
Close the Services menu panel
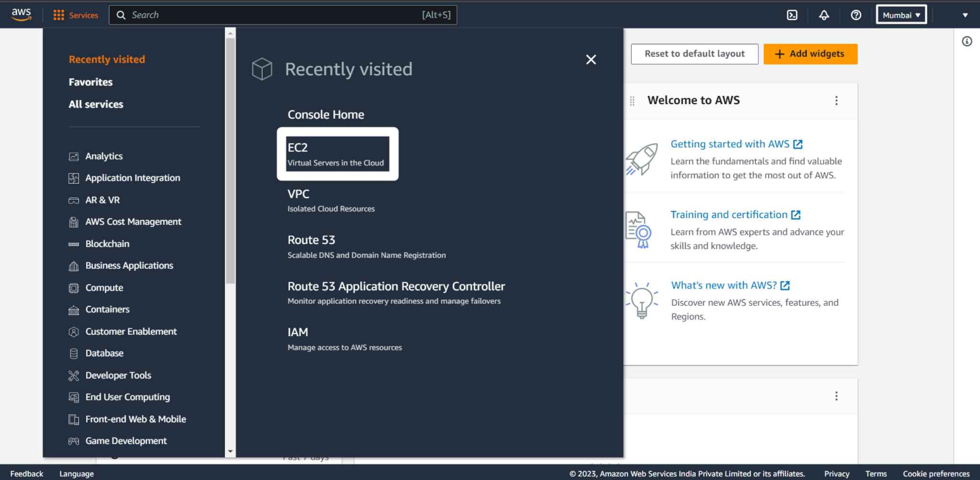(591, 60)
